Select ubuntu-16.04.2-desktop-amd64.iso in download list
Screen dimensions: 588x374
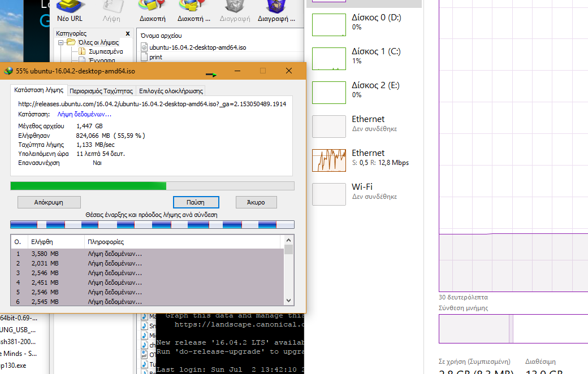click(x=198, y=47)
